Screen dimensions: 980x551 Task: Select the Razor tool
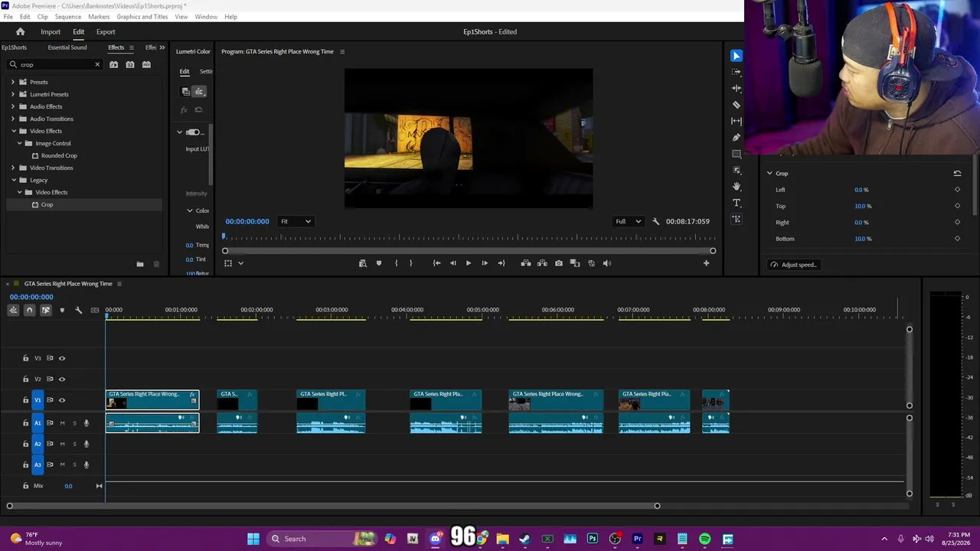pos(737,105)
